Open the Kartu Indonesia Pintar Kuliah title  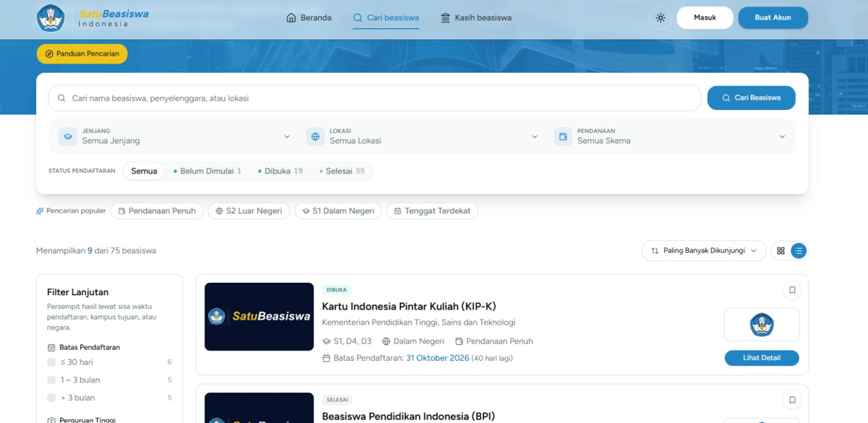point(409,307)
